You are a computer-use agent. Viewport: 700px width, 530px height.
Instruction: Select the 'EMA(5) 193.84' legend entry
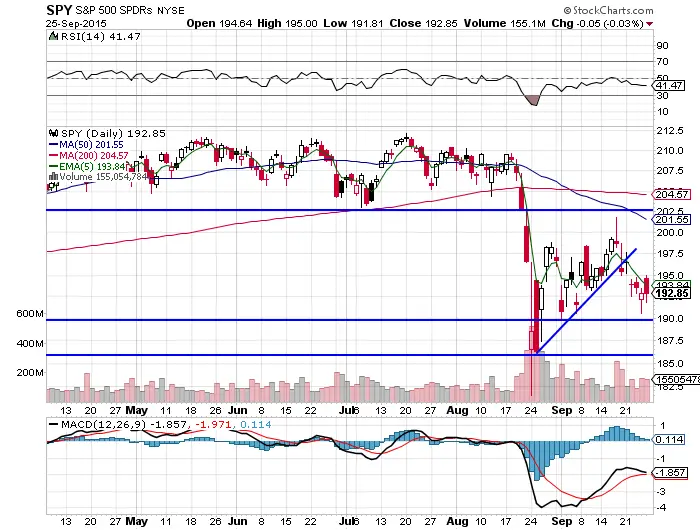click(93, 166)
